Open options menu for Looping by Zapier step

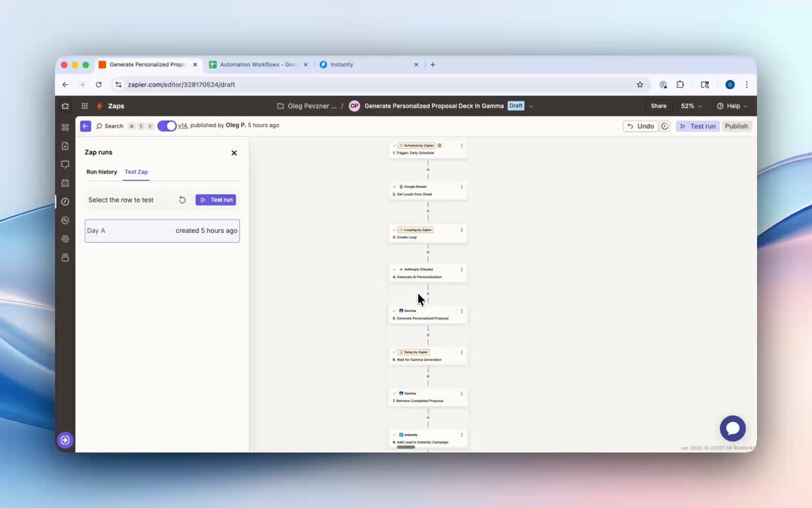[x=462, y=229]
